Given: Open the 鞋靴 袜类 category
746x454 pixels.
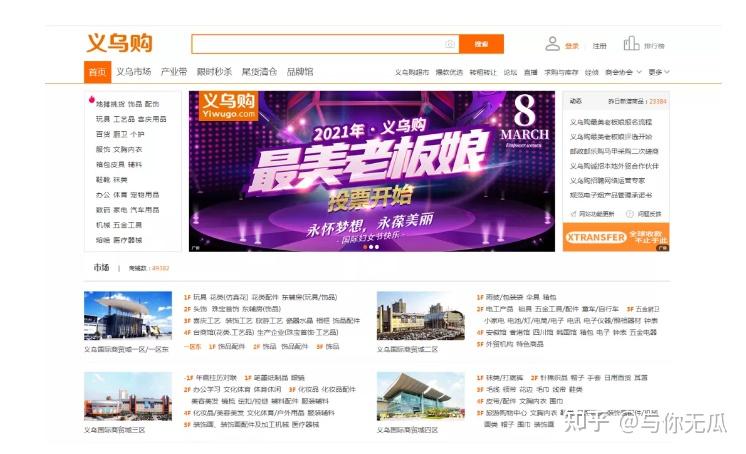Looking at the screenshot, I should 111,180.
